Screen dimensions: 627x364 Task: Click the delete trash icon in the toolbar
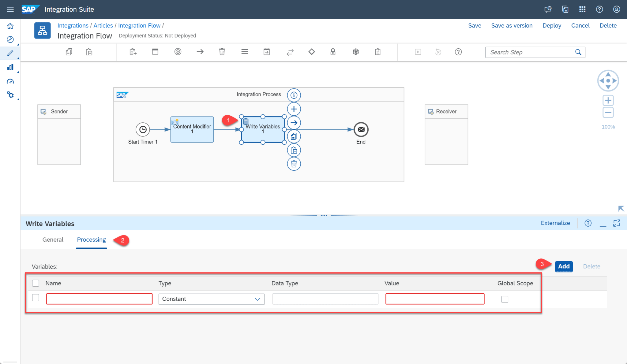pyautogui.click(x=222, y=52)
